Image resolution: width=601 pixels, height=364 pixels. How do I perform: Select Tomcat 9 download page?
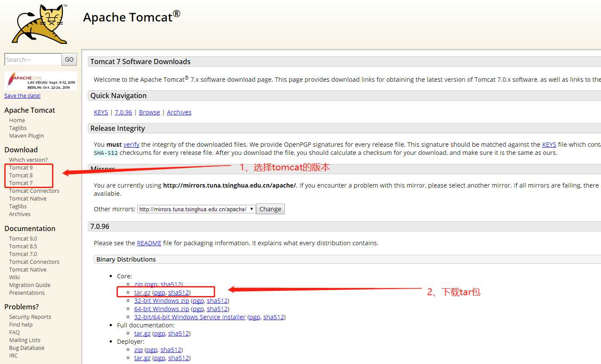[x=21, y=167]
